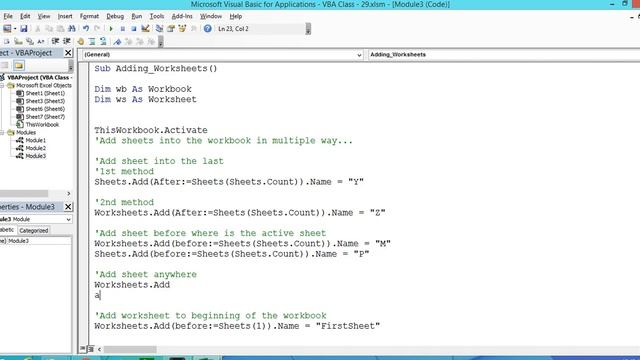Close the Project - VBAProject panel
Image resolution: width=640 pixels, height=360 pixels.
[68, 53]
